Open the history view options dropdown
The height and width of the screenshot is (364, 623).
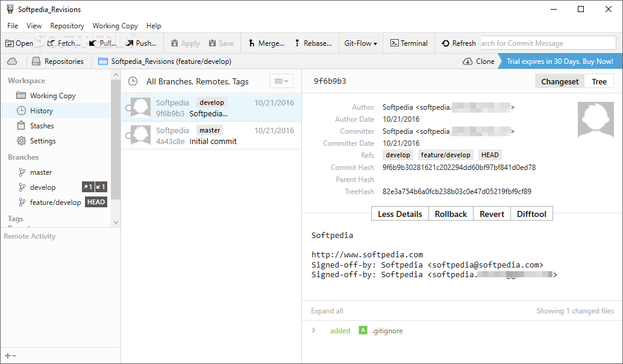tap(281, 81)
